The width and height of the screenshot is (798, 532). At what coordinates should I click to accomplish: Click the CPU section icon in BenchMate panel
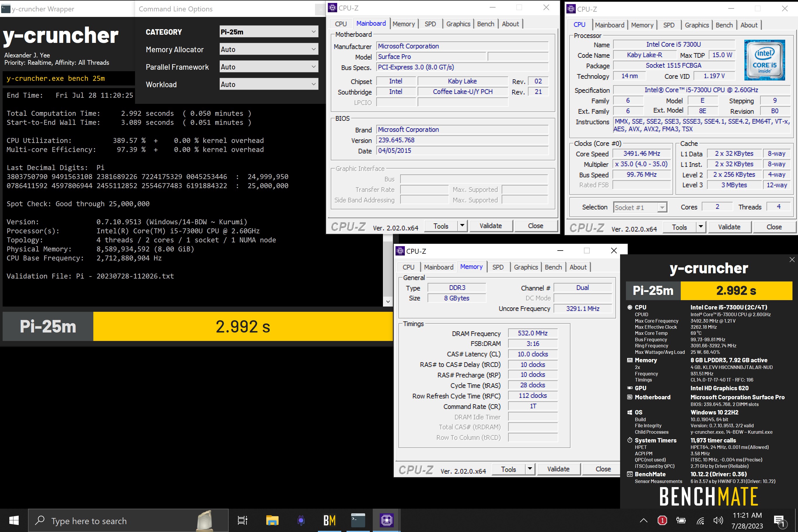pyautogui.click(x=630, y=307)
